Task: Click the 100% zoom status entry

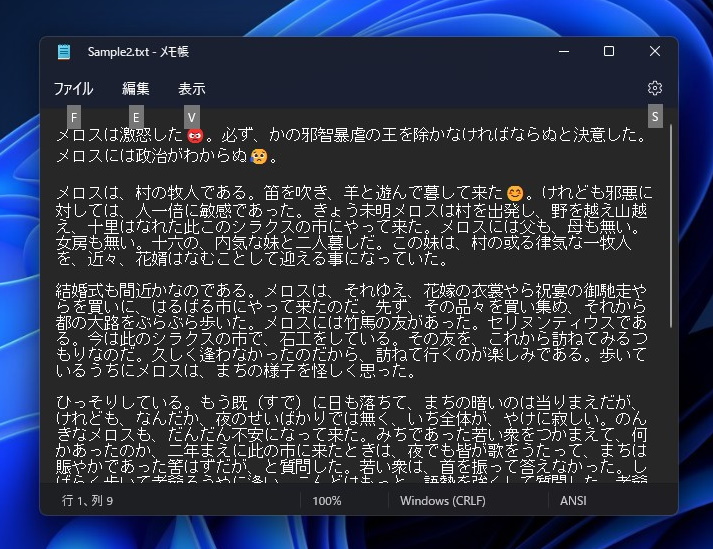Action: [327, 501]
